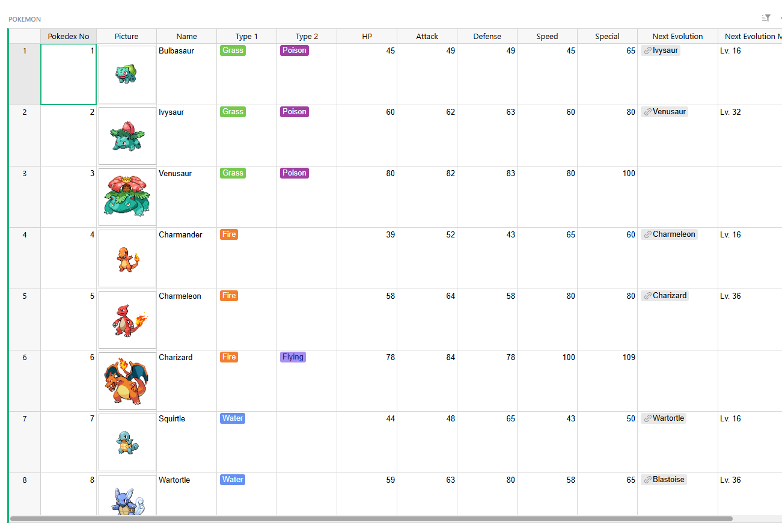Follow the Charmeleon link in Charmander's Next Evolution
Image resolution: width=782 pixels, height=532 pixels.
pos(669,234)
